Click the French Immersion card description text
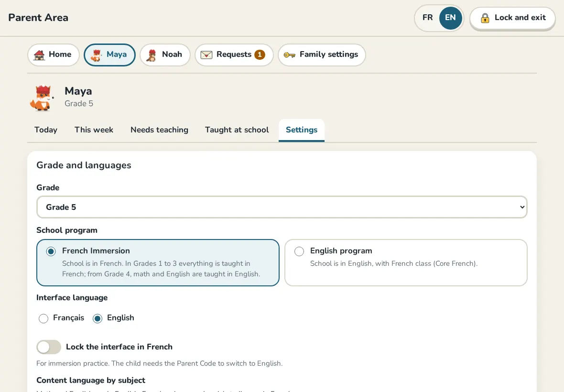Screen dimensions: 564x392 point(161,269)
